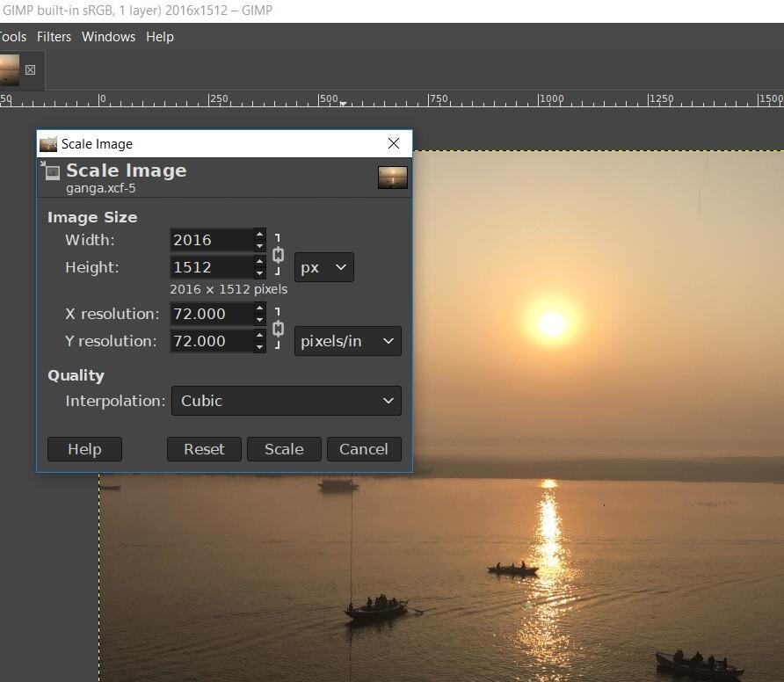Click the Reset button
The height and width of the screenshot is (682, 784).
(204, 449)
